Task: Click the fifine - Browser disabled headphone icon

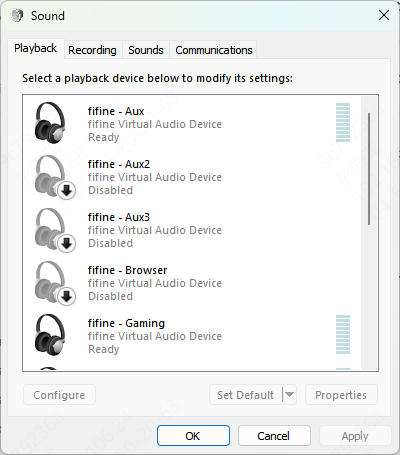Action: [x=55, y=283]
